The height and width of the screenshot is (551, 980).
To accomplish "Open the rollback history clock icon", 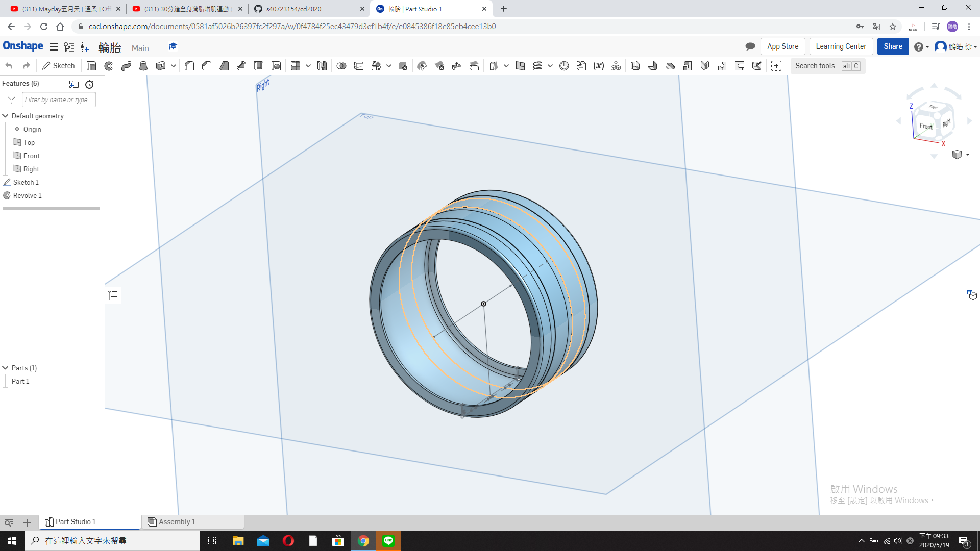I will pyautogui.click(x=89, y=84).
